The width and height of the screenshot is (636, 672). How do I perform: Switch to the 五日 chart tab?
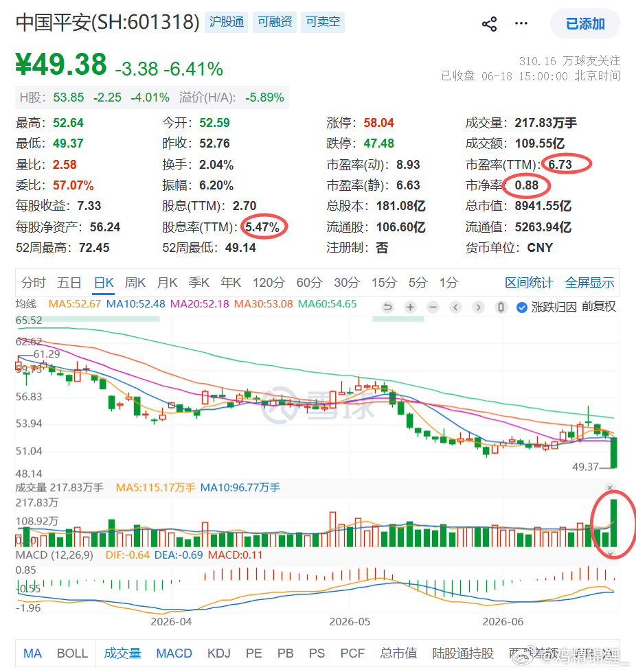coord(69,283)
